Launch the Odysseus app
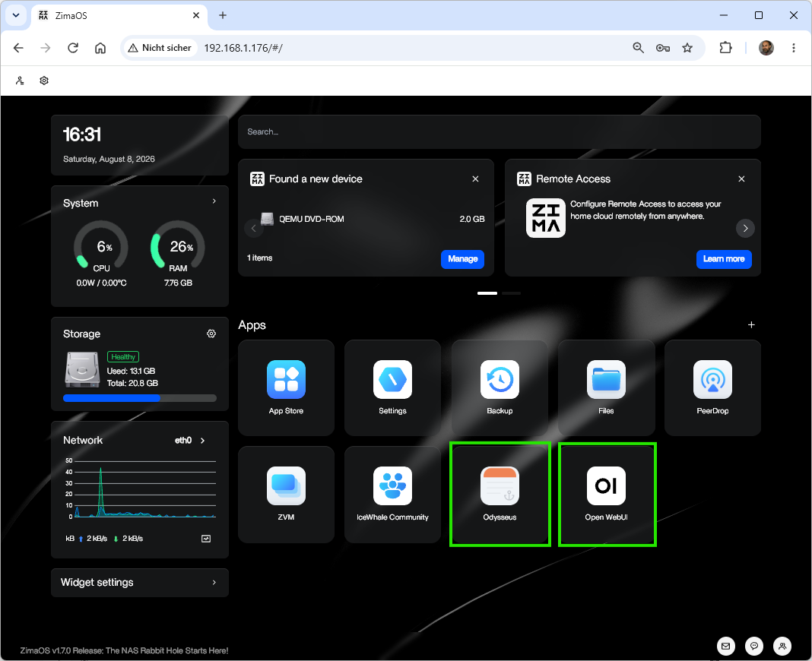The image size is (812, 661). coord(500,495)
